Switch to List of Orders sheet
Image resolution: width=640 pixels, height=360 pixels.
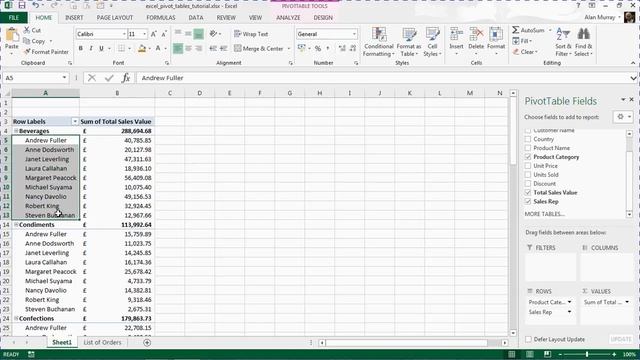(102, 342)
